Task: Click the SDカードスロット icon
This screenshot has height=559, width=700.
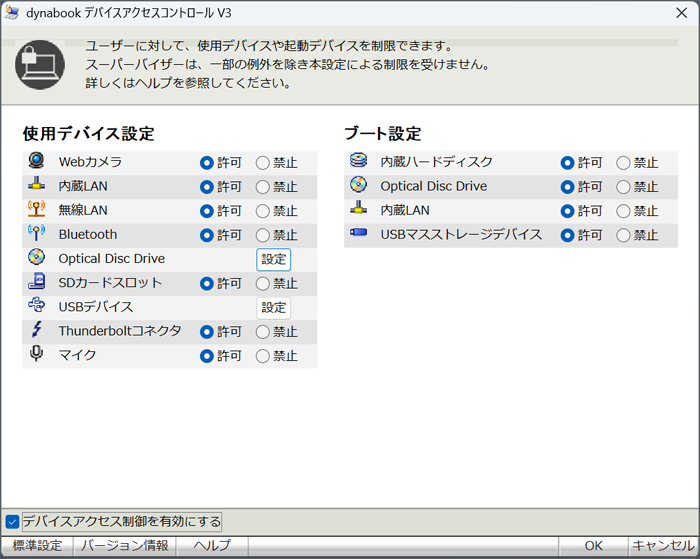Action: pos(36,281)
